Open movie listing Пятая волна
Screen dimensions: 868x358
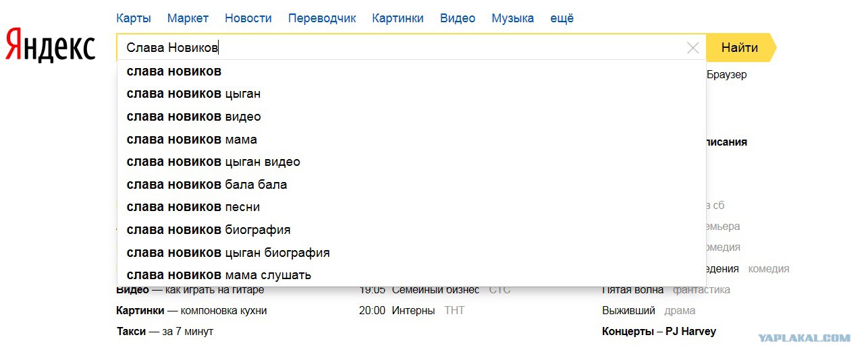pos(666,290)
